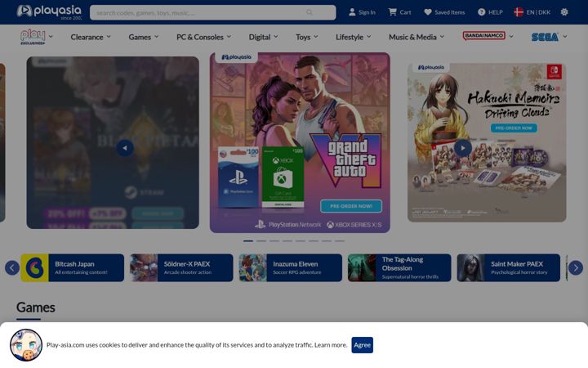Click the Playasia logo in header

click(49, 11)
